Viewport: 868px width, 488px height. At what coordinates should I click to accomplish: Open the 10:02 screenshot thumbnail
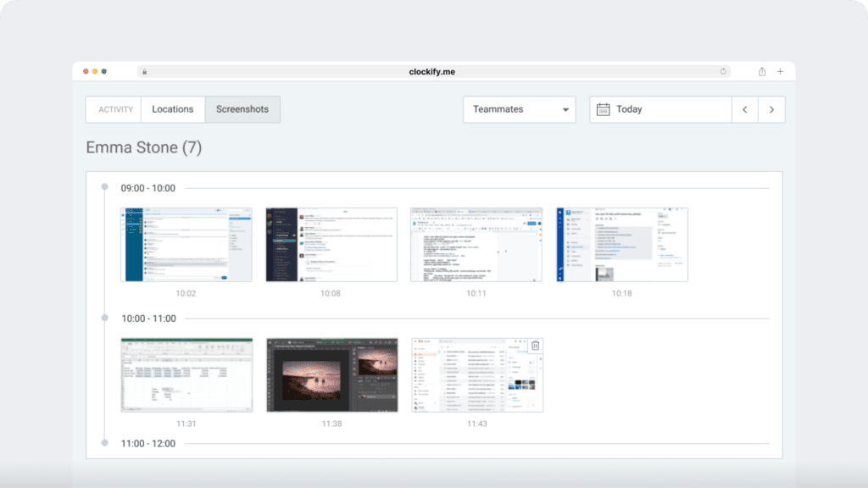point(186,244)
